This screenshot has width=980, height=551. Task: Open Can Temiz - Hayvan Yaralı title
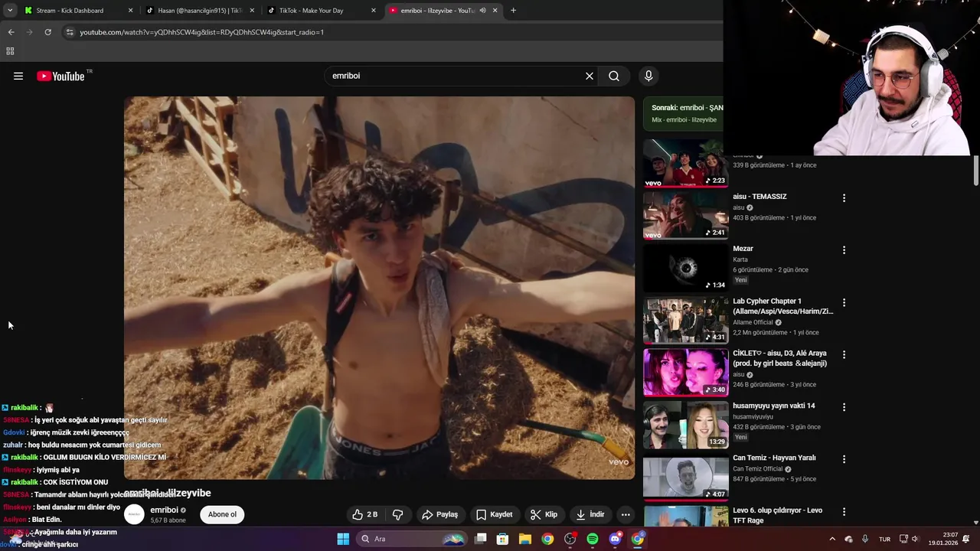(774, 458)
